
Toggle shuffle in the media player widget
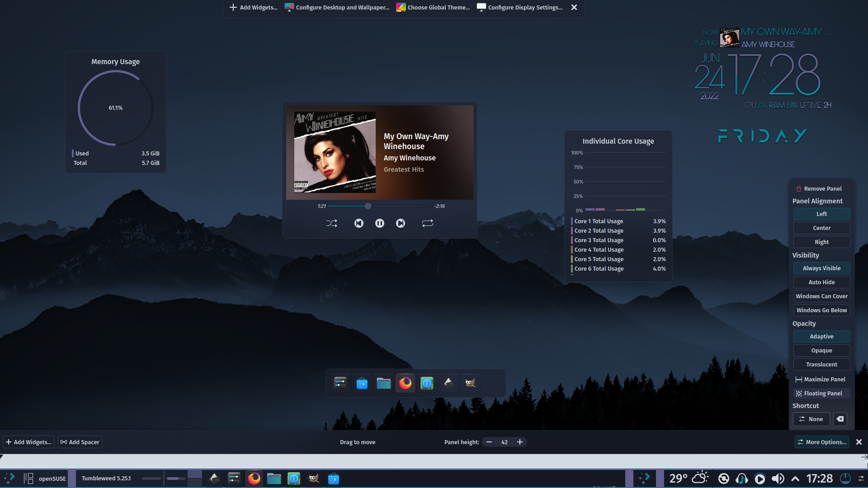point(331,223)
